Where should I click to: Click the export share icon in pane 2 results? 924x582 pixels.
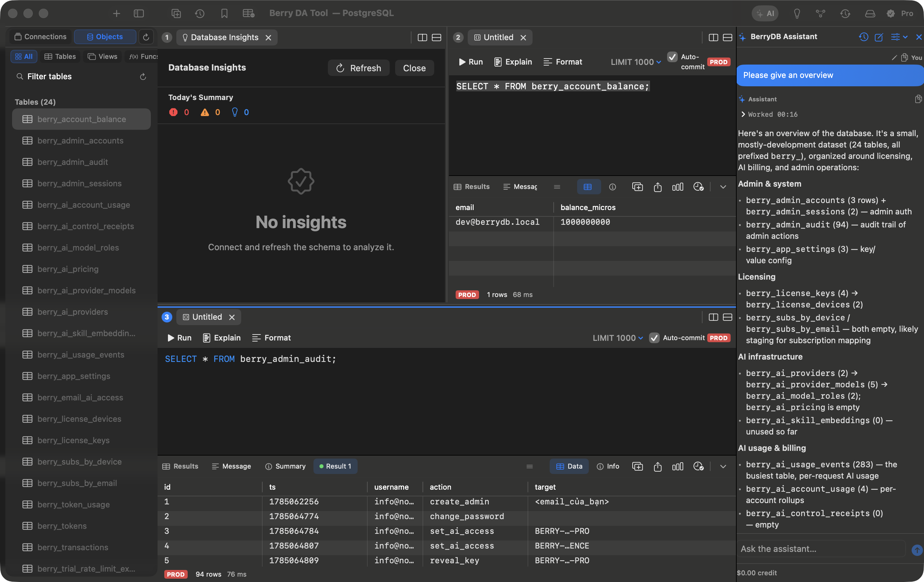657,187
